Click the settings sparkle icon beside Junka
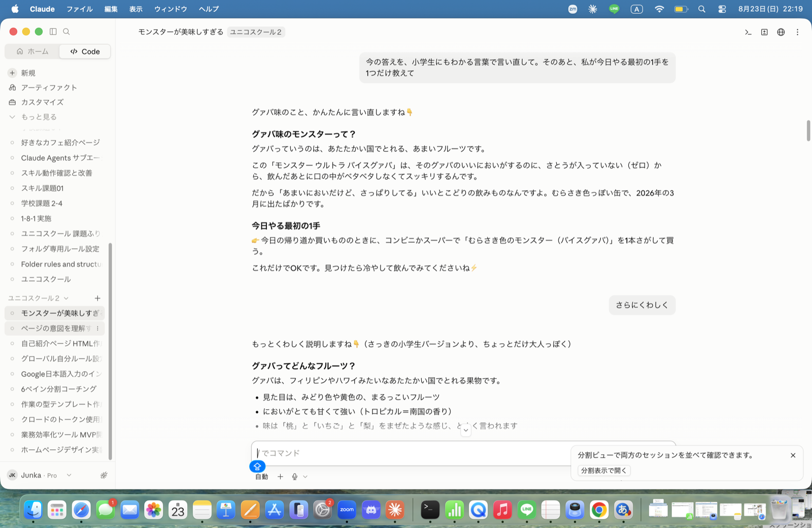 click(104, 475)
